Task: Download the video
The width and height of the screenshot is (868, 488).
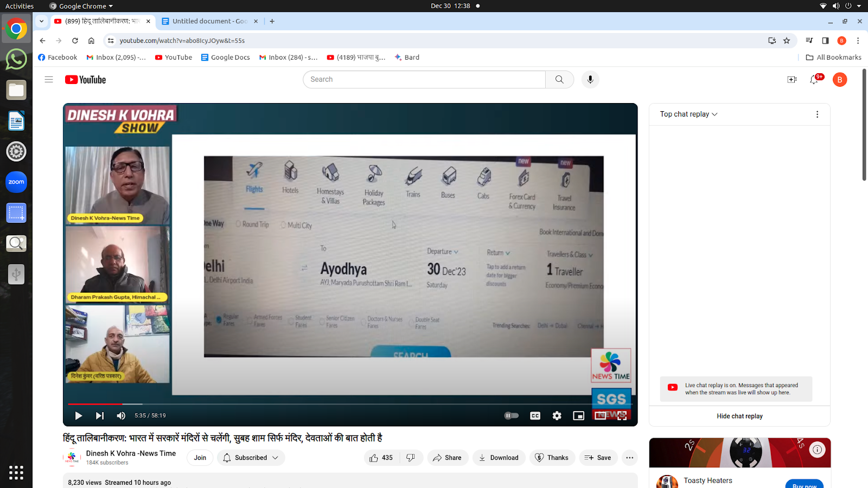Action: [x=499, y=458]
